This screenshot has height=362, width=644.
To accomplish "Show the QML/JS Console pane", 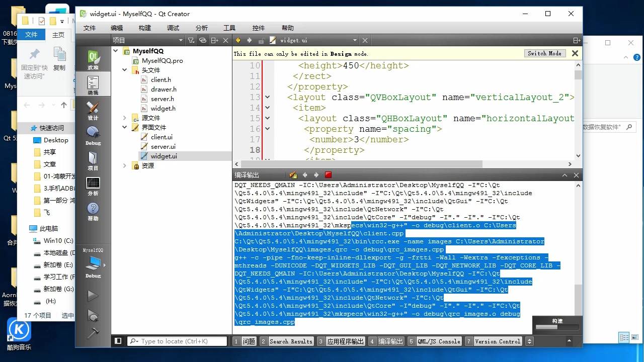I will (435, 341).
